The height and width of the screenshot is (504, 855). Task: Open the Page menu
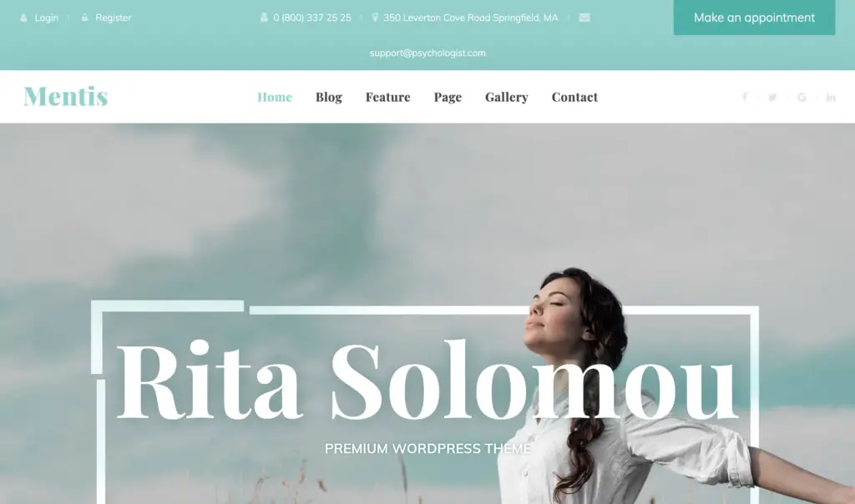click(x=448, y=97)
